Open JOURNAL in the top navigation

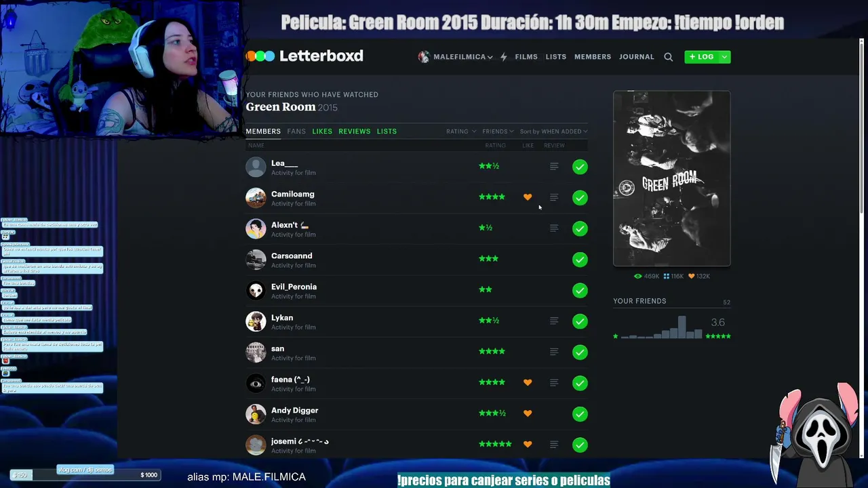pos(637,57)
